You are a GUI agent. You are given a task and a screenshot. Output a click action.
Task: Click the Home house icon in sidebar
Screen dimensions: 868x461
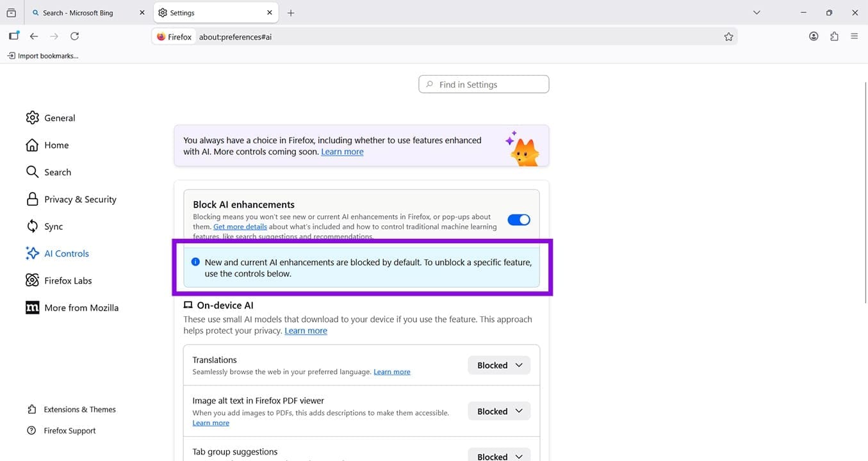pyautogui.click(x=32, y=145)
